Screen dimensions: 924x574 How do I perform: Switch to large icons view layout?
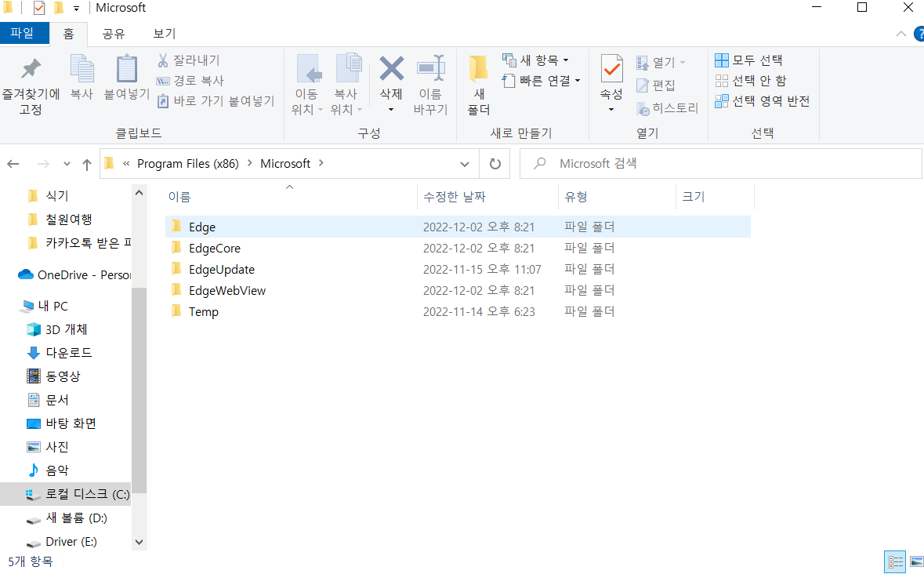(915, 561)
